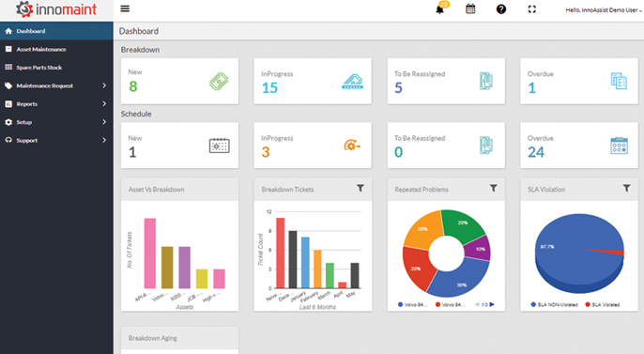The height and width of the screenshot is (354, 644).
Task: Click the Breakdown InProgress conveyor icon
Action: click(352, 82)
